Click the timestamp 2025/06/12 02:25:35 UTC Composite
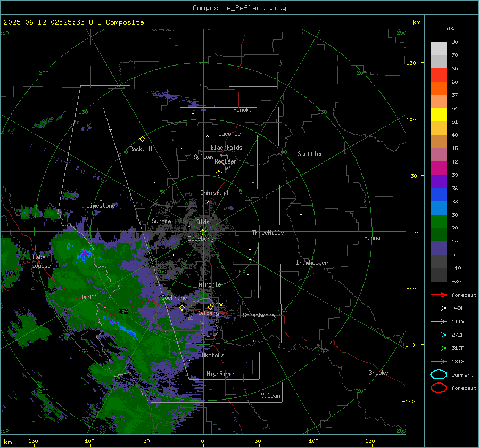 click(73, 22)
